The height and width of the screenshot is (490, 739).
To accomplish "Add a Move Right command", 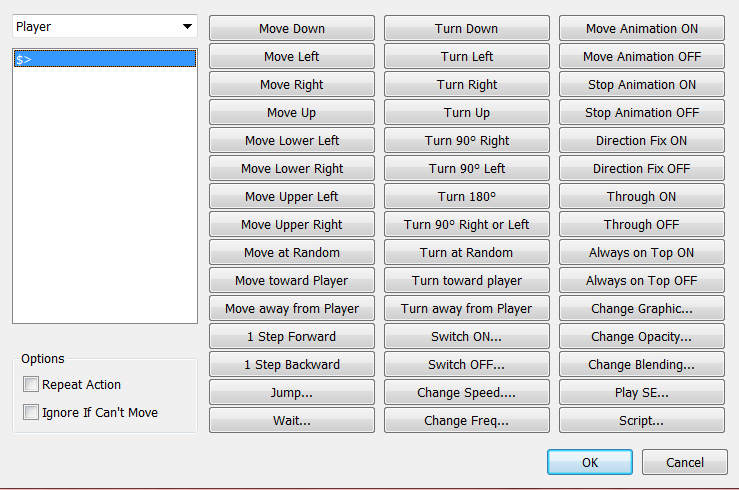I will pyautogui.click(x=292, y=84).
